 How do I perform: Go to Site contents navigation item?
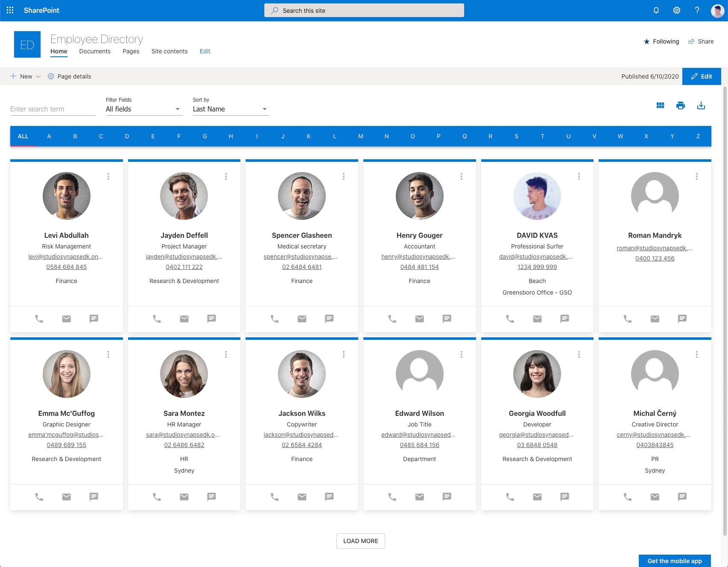pos(170,51)
